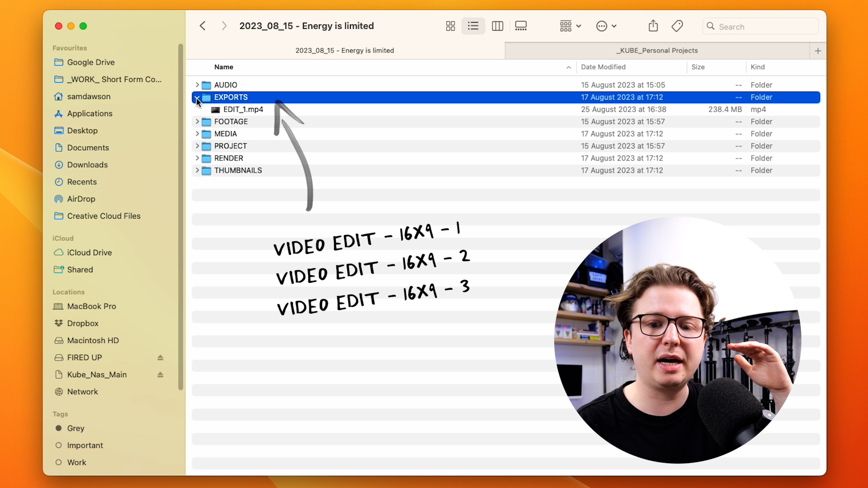Viewport: 868px width, 488px height.
Task: Open the action ellipsis menu
Action: point(606,26)
